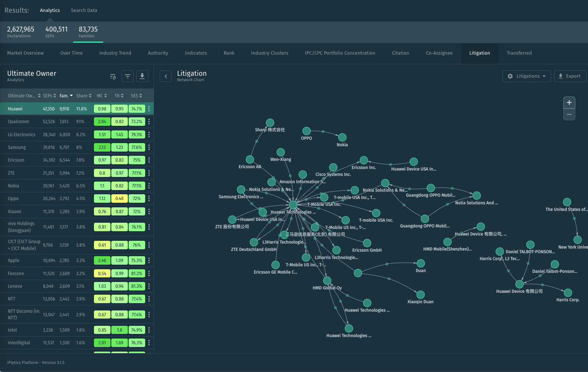Click the CICT Group row name
Viewport: 588px width, 372px height.
click(24, 245)
